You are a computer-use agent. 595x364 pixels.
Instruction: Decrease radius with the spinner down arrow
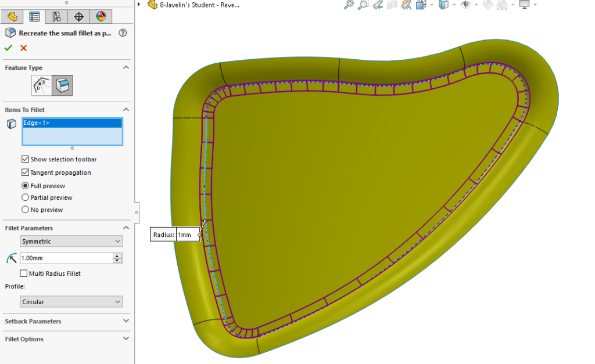click(117, 261)
